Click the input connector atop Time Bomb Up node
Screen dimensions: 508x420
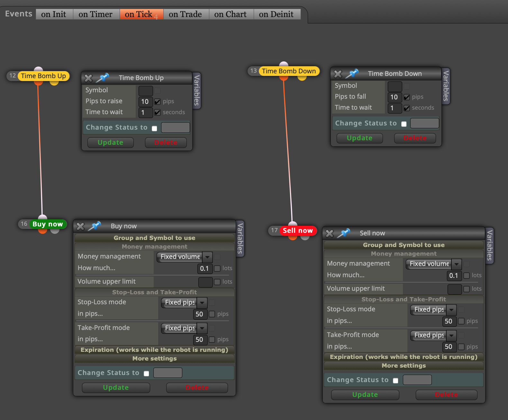click(x=38, y=69)
